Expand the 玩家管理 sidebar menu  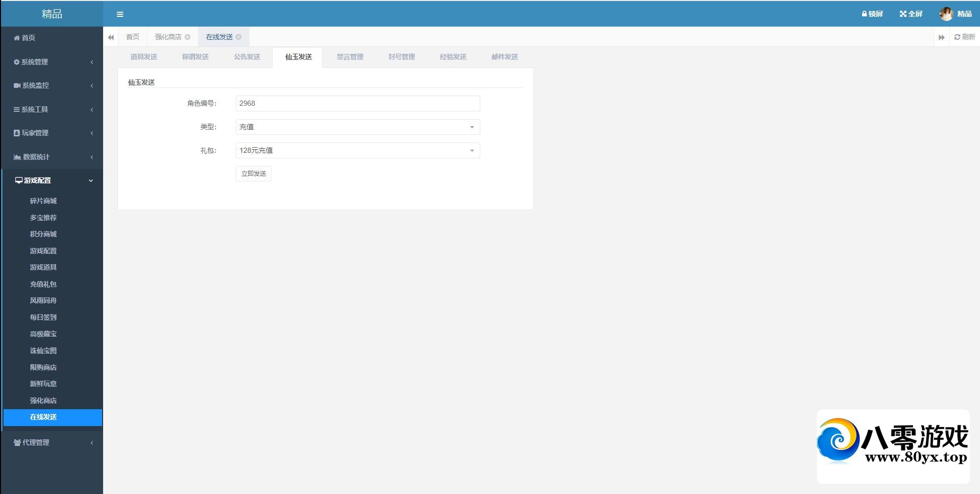[x=51, y=133]
